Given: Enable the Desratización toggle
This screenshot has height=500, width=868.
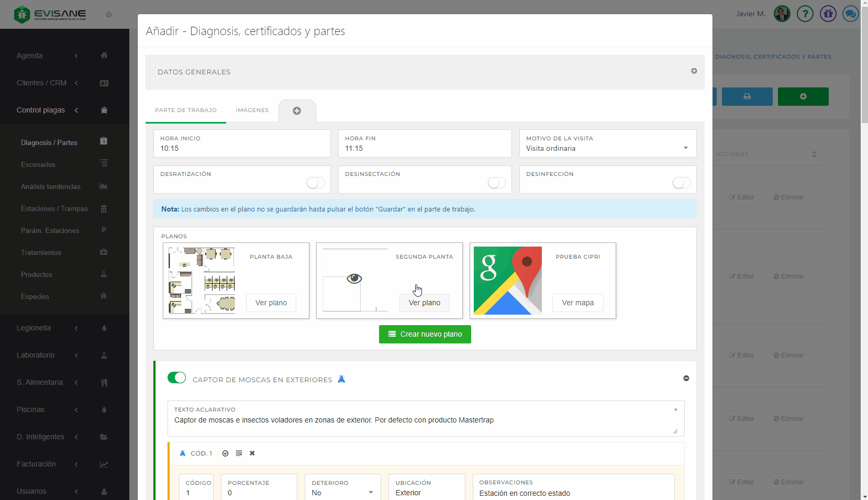Looking at the screenshot, I should click(x=316, y=183).
